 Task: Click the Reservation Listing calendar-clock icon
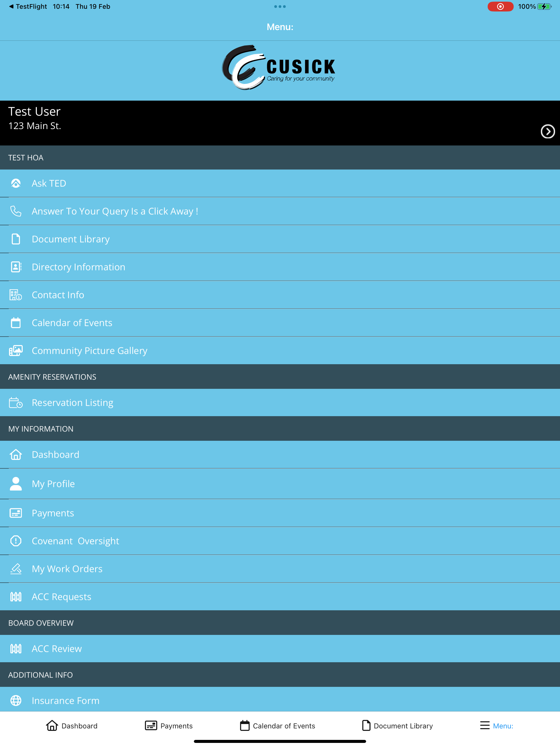click(x=16, y=402)
